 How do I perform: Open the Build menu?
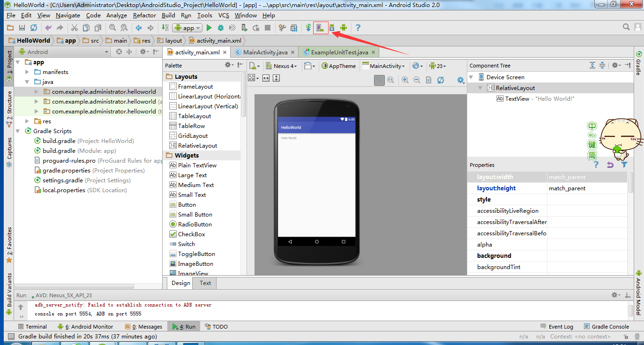coord(168,15)
